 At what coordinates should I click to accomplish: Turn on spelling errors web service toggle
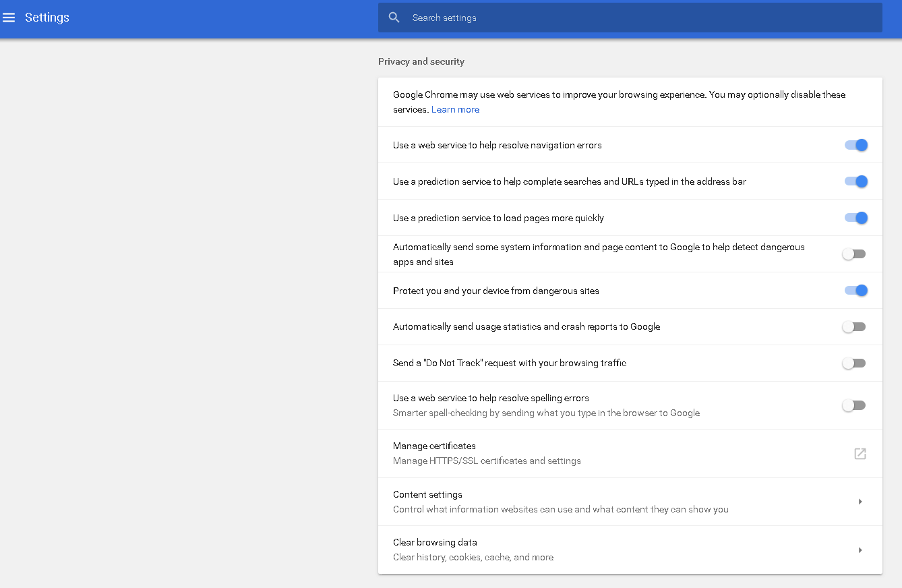(x=854, y=405)
